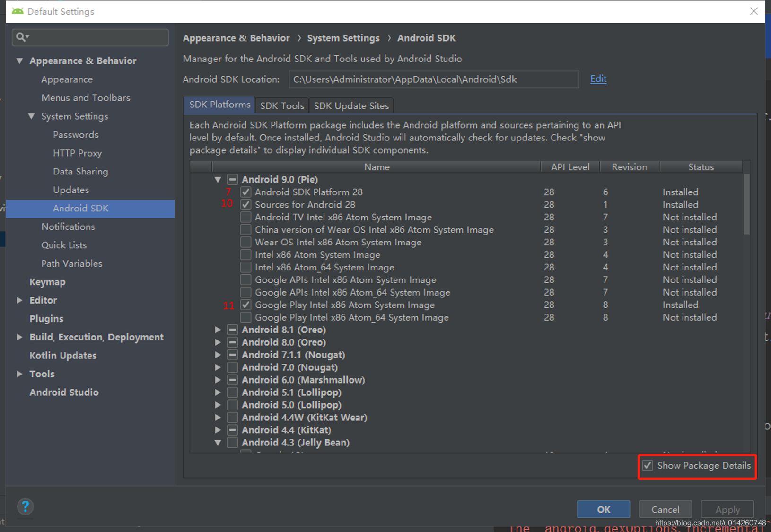Image resolution: width=771 pixels, height=532 pixels.
Task: Open Notifications settings
Action: [68, 227]
